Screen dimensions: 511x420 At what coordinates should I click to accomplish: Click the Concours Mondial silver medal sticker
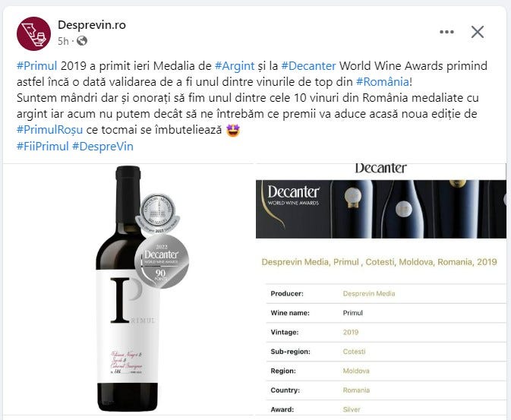pyautogui.click(x=158, y=213)
